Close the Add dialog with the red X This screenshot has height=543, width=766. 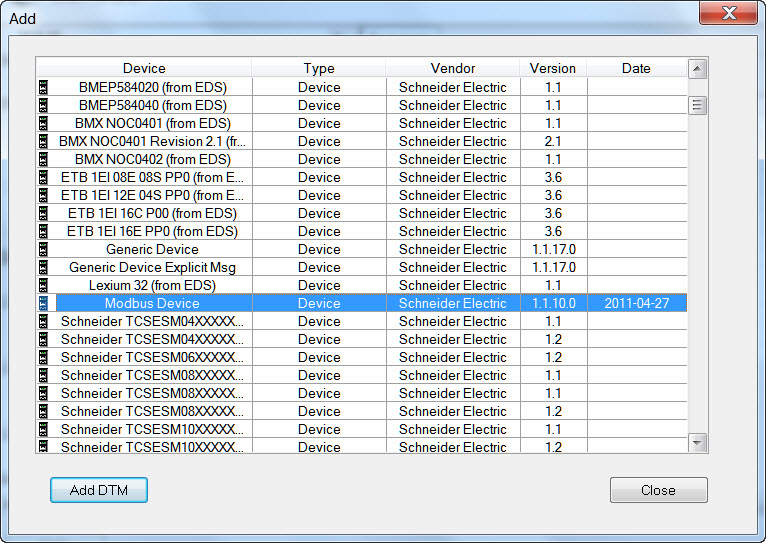click(x=728, y=13)
